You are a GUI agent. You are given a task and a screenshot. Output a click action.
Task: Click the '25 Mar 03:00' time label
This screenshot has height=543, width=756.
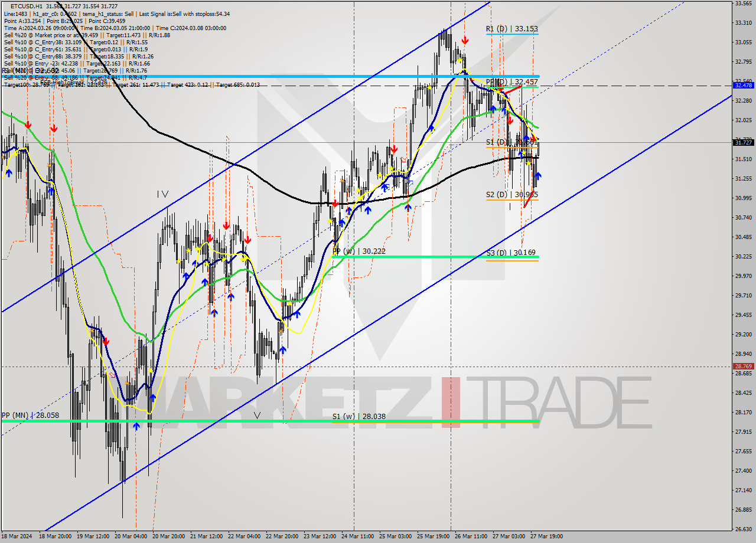(x=395, y=537)
